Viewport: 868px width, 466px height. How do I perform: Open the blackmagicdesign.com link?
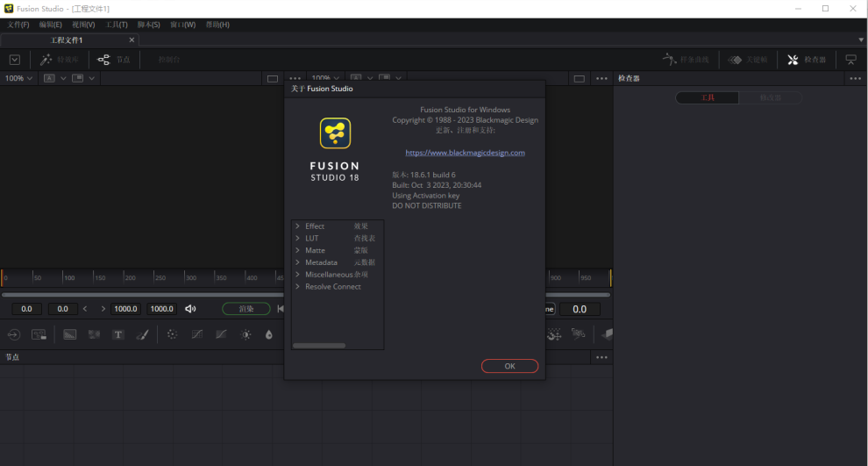(465, 153)
